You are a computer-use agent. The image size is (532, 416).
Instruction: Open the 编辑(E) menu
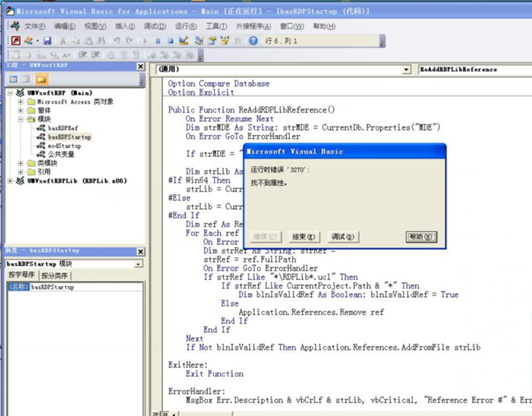65,26
